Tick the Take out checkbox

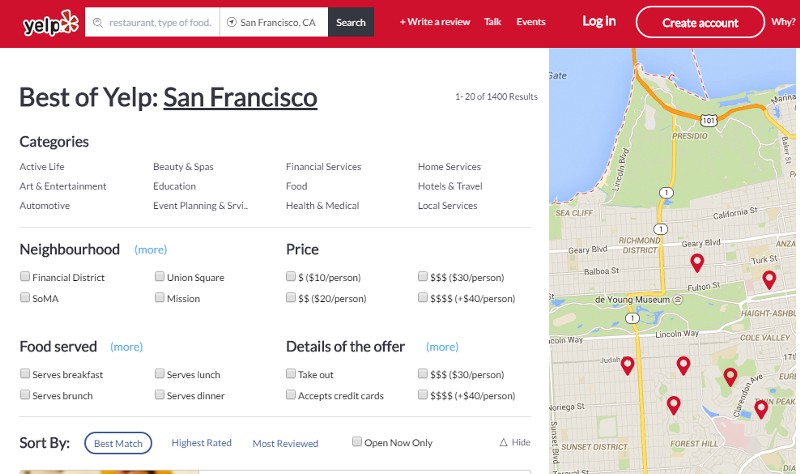click(291, 373)
